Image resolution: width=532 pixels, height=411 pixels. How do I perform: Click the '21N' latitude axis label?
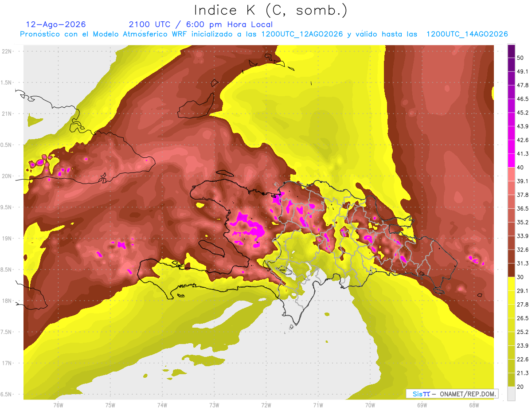pyautogui.click(x=7, y=114)
